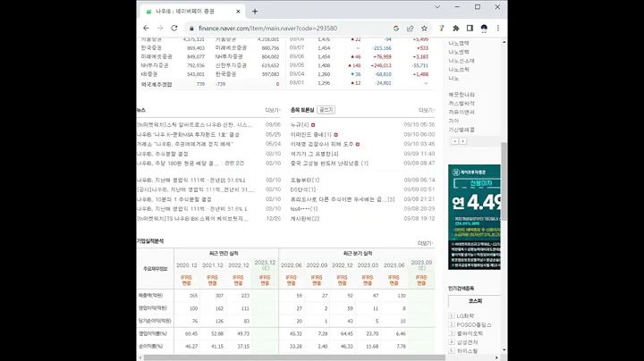Image resolution: width=644 pixels, height=361 pixels.
Task: Reload the page with the refresh icon
Action: (x=174, y=29)
